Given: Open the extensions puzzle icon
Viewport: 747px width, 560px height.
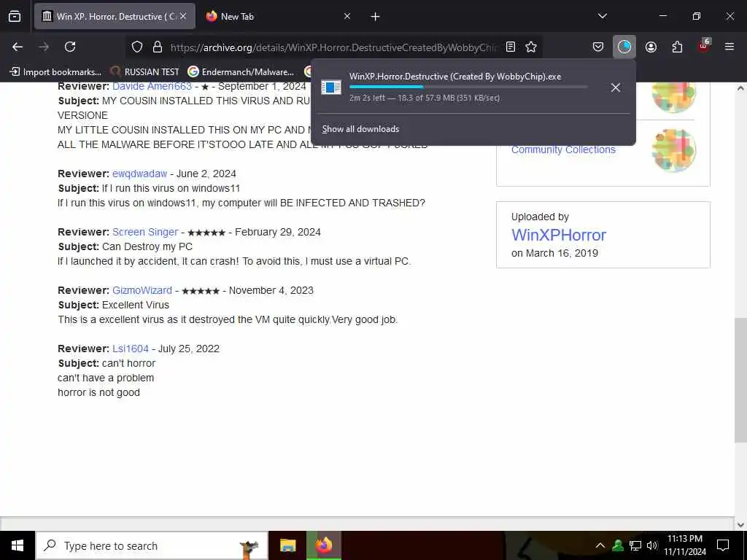Looking at the screenshot, I should click(x=677, y=47).
